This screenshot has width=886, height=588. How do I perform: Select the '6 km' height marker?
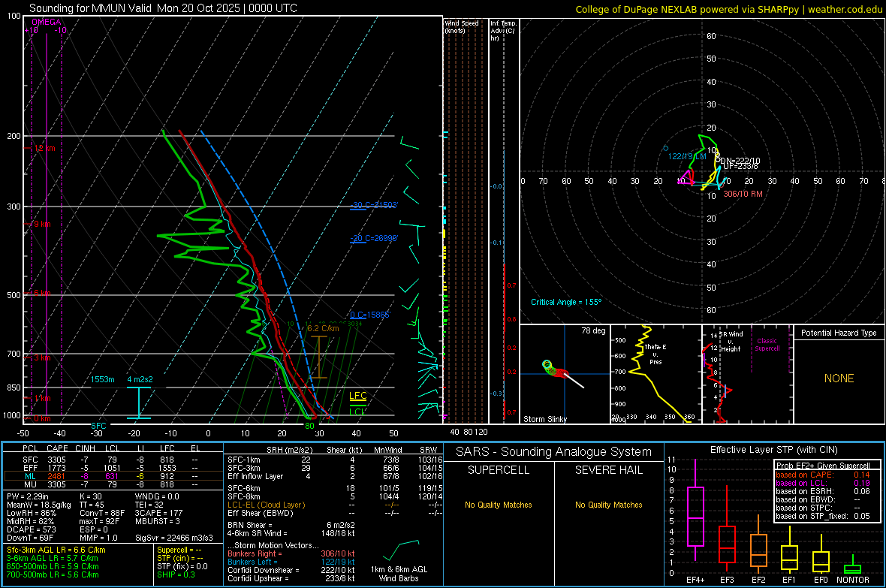tap(42, 293)
